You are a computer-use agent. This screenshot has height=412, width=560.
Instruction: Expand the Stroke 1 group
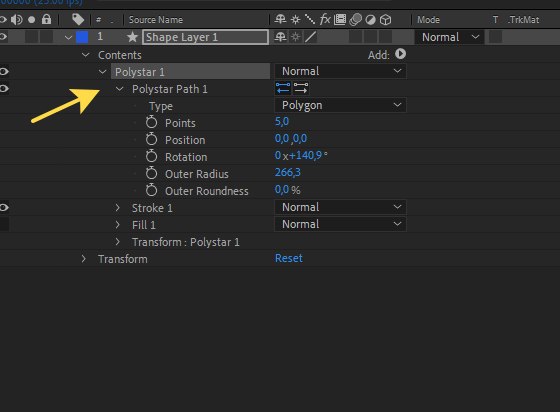tap(118, 207)
